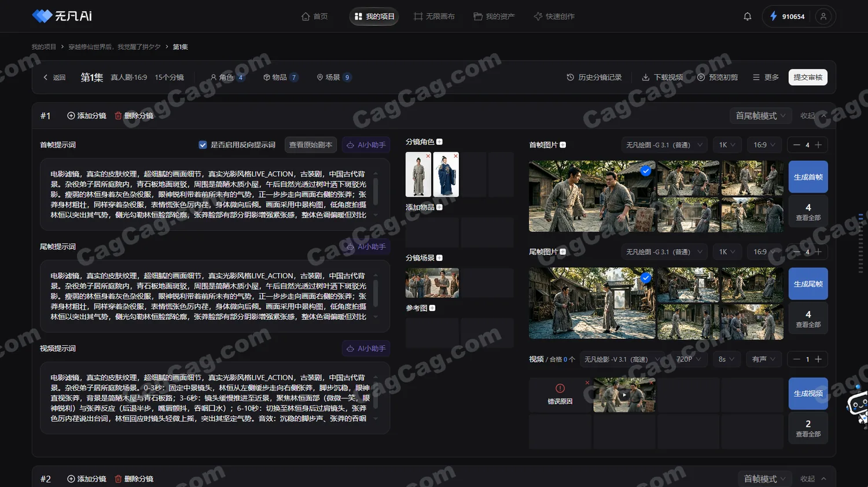Go to 首页 in top navigation

(x=314, y=16)
